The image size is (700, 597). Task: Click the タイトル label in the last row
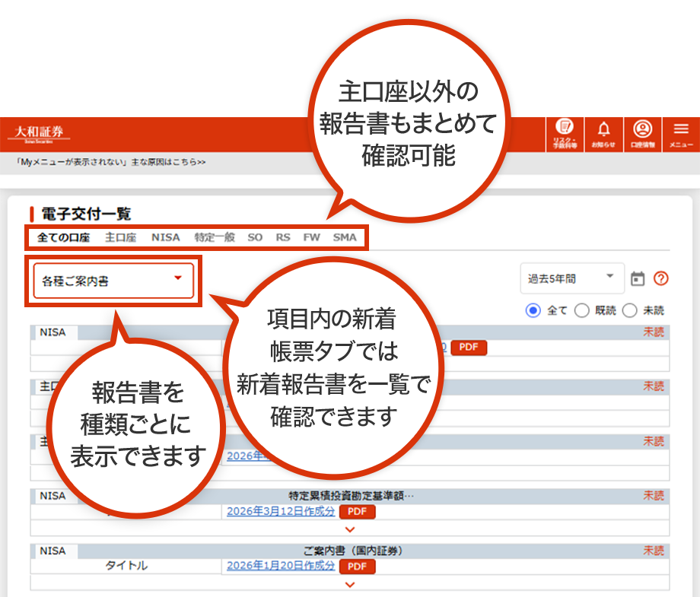(126, 566)
